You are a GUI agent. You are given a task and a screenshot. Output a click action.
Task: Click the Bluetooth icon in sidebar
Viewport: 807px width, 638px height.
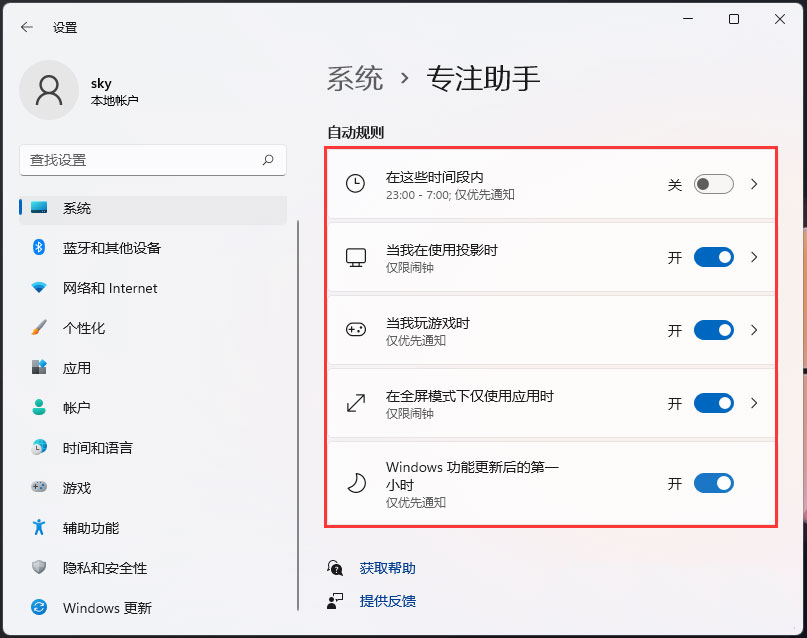pyautogui.click(x=39, y=247)
